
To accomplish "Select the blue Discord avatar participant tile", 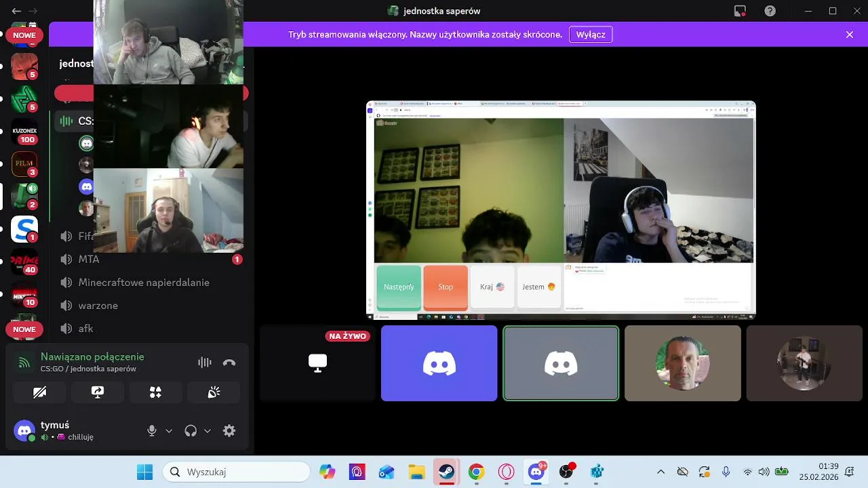I will [439, 363].
